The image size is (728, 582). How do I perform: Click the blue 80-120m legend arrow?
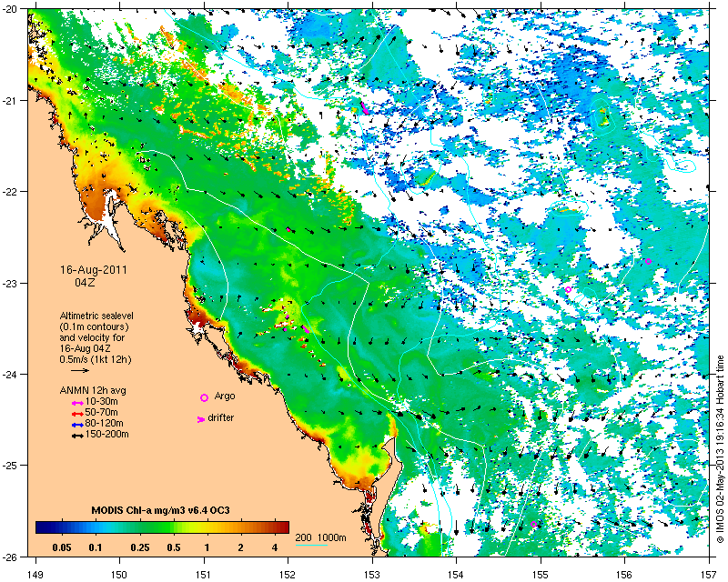pyautogui.click(x=77, y=425)
